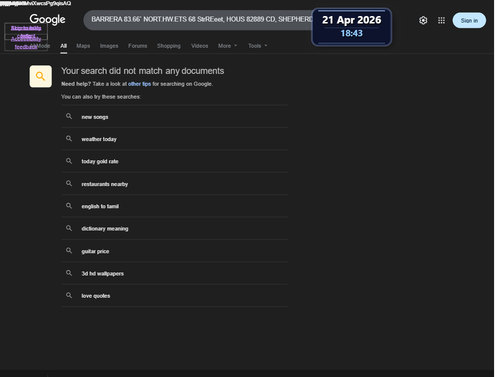Select the guitar price suggestion
500x377 pixels.
174,251
